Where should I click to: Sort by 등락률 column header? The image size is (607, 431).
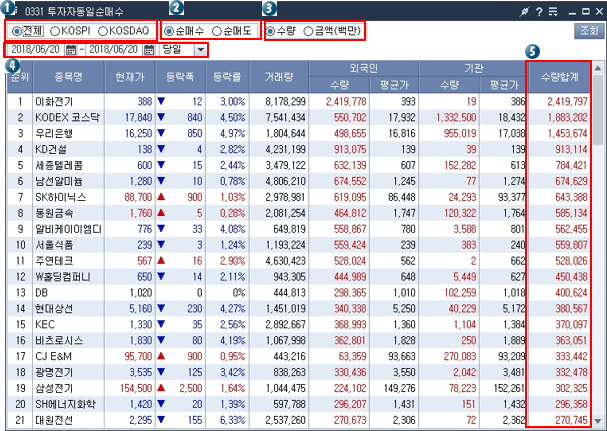coord(228,77)
